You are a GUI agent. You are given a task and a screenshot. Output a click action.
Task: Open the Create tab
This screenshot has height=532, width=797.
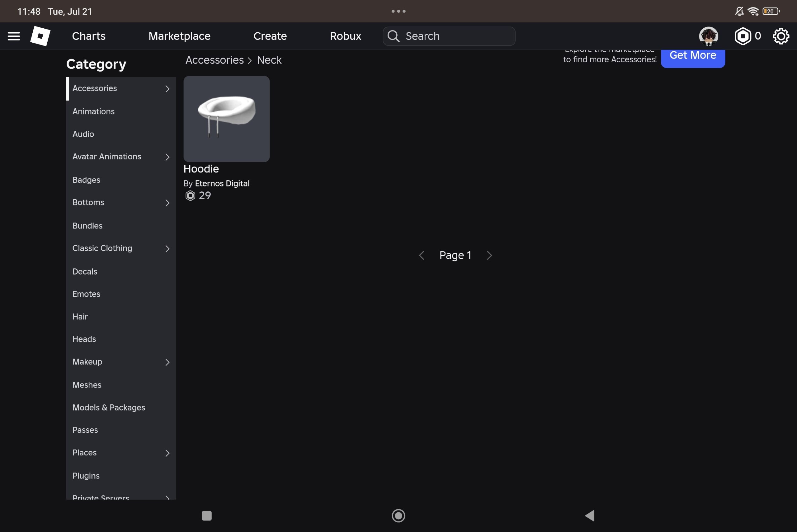click(x=270, y=36)
